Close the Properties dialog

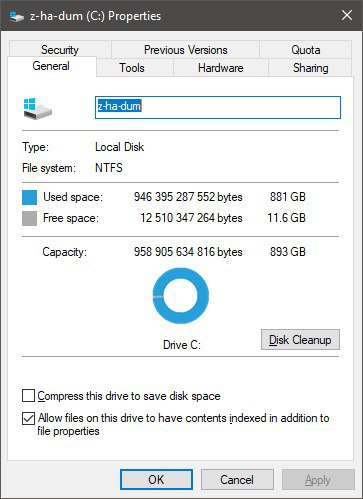tap(347, 15)
